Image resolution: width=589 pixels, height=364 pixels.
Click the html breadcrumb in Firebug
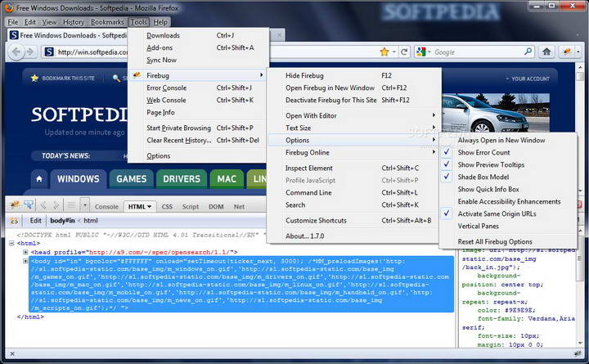pos(91,221)
